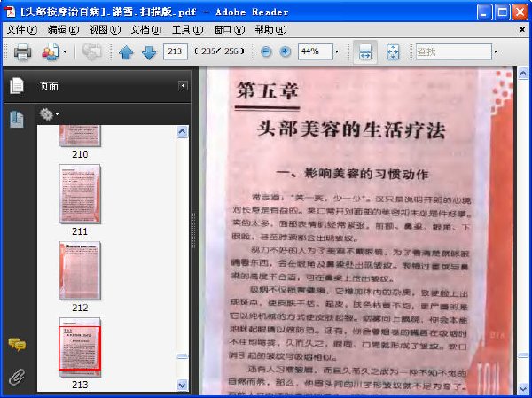Zoom in with the plus button
The height and width of the screenshot is (398, 532).
point(286,52)
